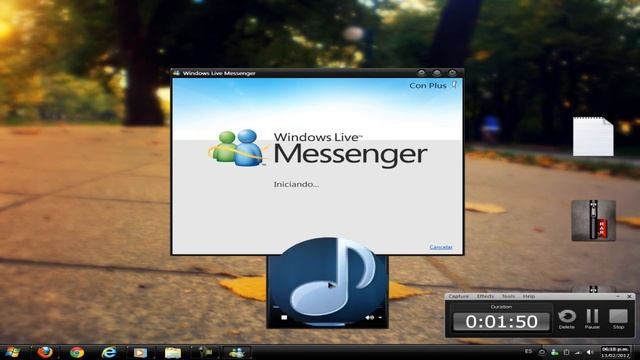640x360 pixels.
Task: Open the Tools menu in recorder
Action: 508,296
